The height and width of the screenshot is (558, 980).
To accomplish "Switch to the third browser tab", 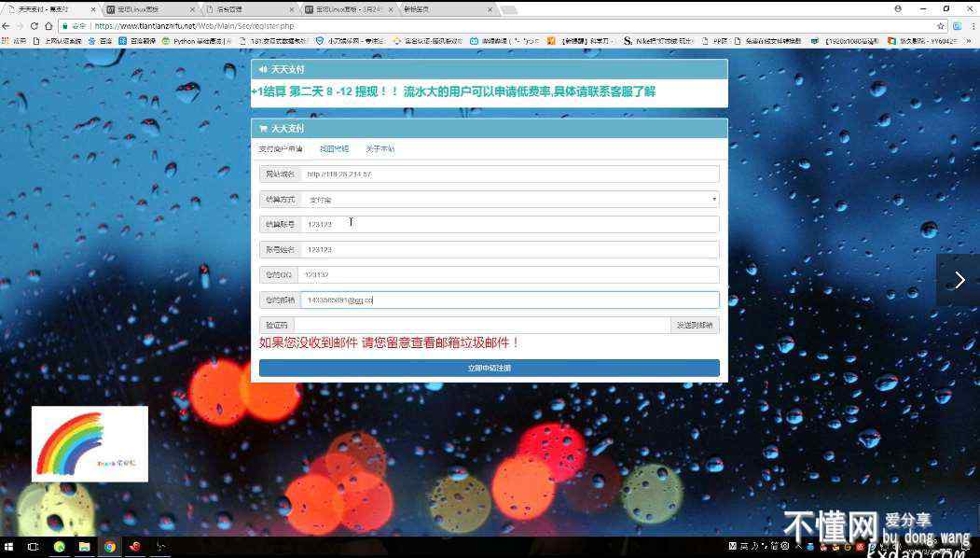I will [x=249, y=9].
